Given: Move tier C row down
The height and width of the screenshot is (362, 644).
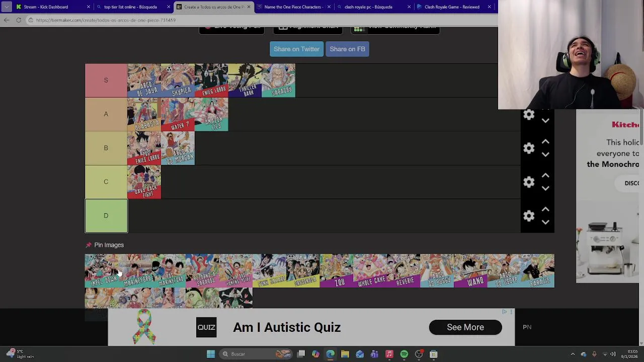Looking at the screenshot, I should pyautogui.click(x=545, y=188).
